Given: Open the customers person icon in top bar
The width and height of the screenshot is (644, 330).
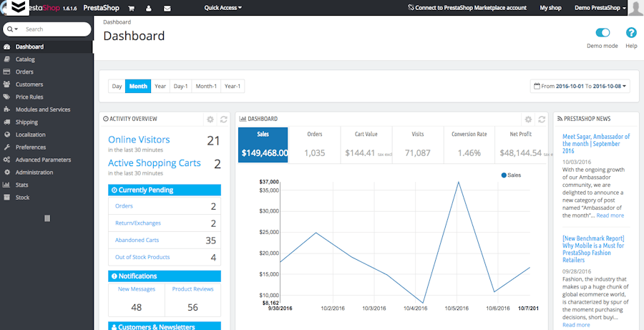Looking at the screenshot, I should [149, 8].
